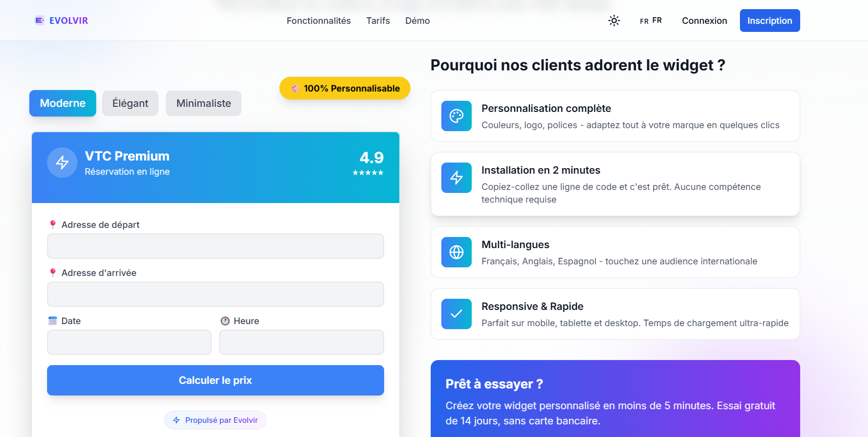
Task: Open the FR language selector
Action: pyautogui.click(x=650, y=21)
